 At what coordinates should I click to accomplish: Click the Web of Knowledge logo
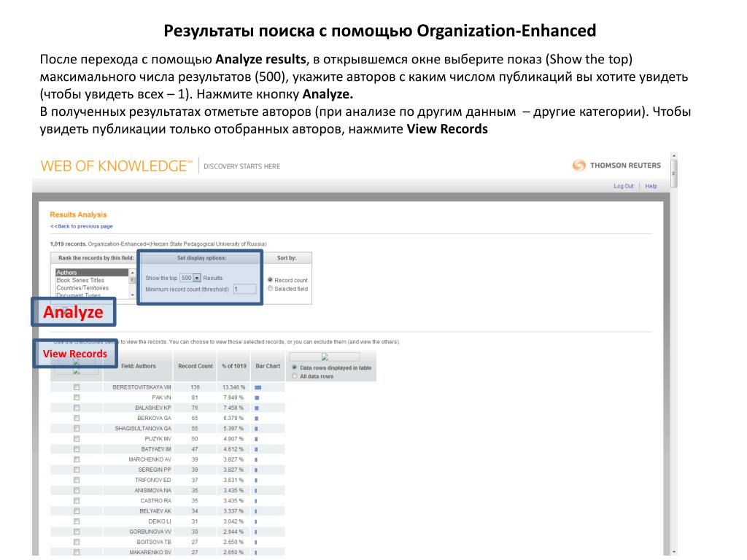117,166
